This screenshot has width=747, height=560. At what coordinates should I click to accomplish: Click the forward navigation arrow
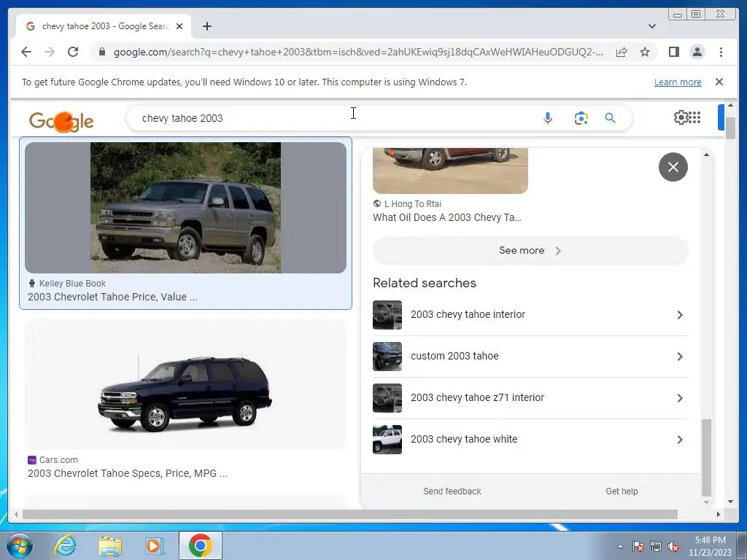pos(50,52)
